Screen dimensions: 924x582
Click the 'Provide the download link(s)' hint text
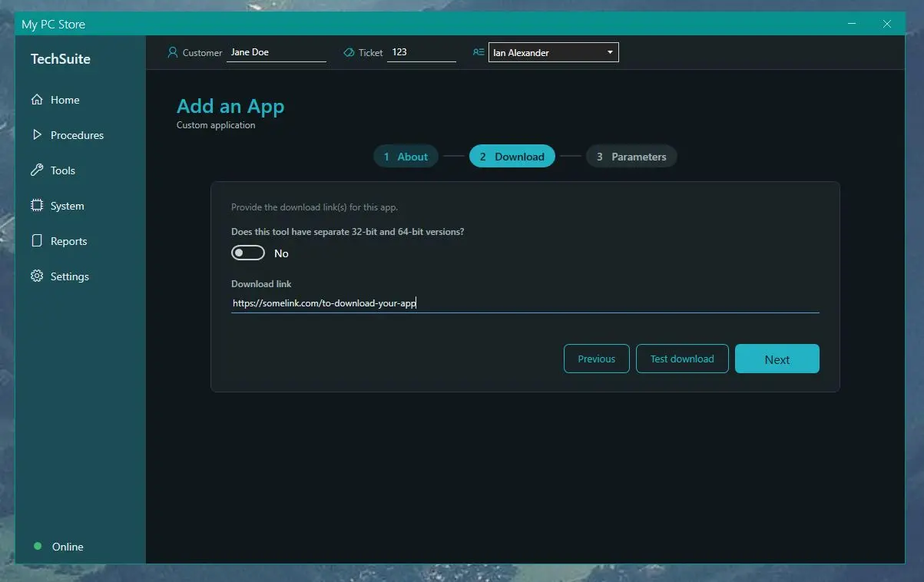coord(314,207)
